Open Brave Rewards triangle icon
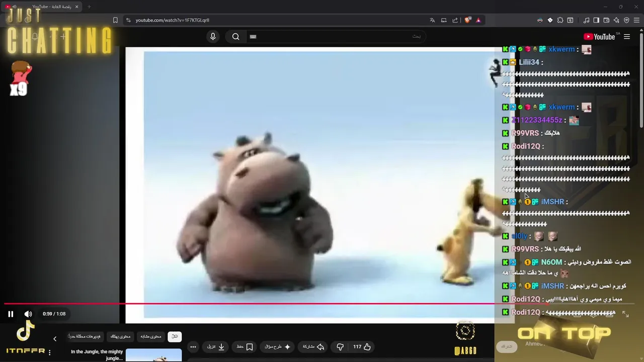Image resolution: width=644 pixels, height=362 pixels. [x=478, y=20]
